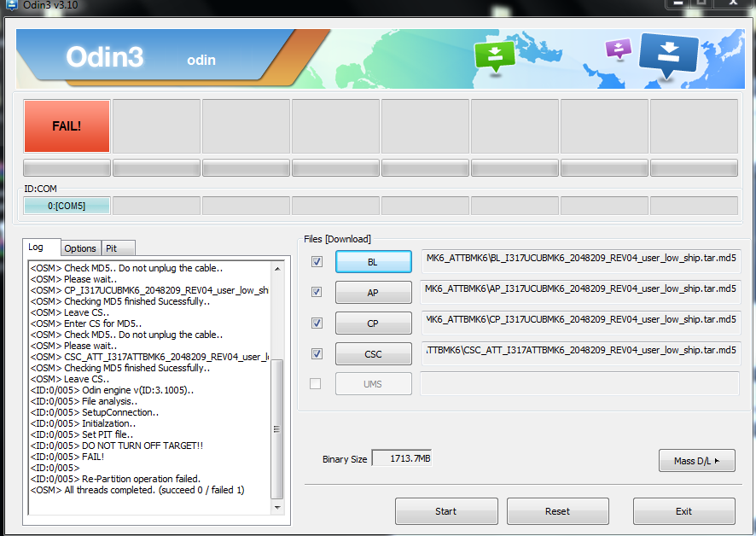Click the Odin3 logo text in banner
Screen dimensions: 756x536
(105, 57)
